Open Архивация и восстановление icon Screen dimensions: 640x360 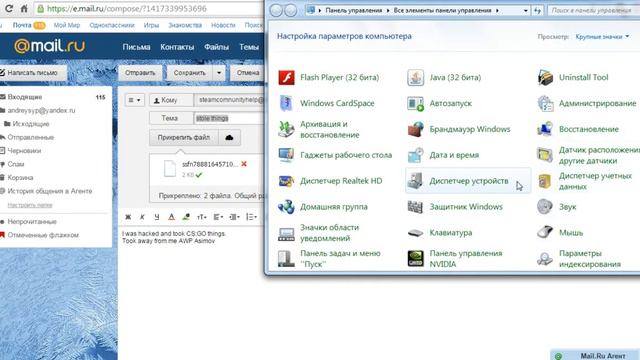point(287,129)
